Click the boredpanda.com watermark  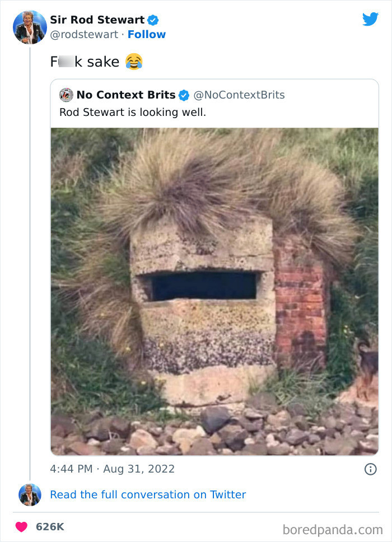tap(333, 530)
